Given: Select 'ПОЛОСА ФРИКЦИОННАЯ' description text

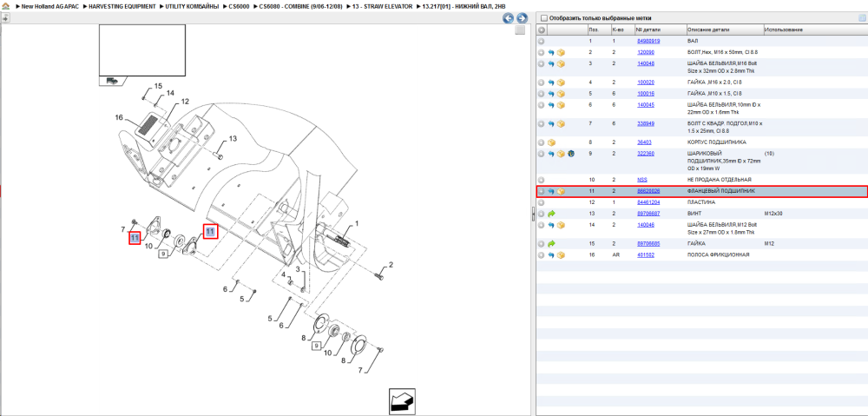Looking at the screenshot, I should 718,254.
